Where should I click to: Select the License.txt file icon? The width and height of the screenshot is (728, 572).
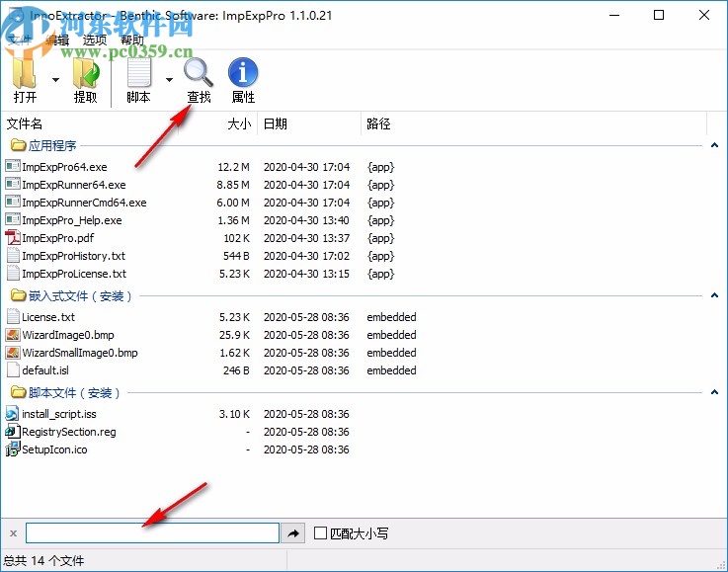pos(13,317)
